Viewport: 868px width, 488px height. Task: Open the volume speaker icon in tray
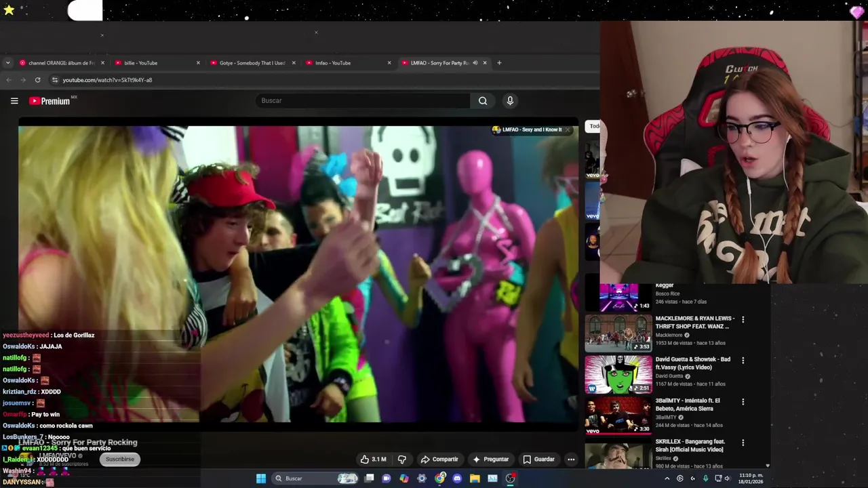point(727,479)
